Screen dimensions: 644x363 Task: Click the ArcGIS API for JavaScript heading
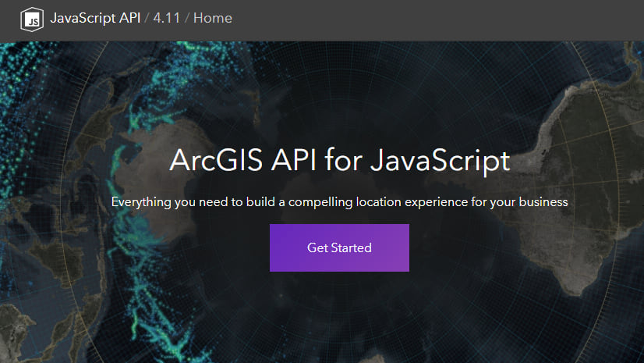(340, 160)
